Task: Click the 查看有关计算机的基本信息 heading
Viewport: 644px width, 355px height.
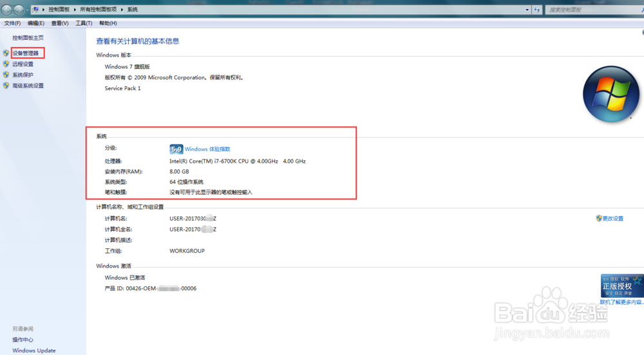Action: click(138, 41)
